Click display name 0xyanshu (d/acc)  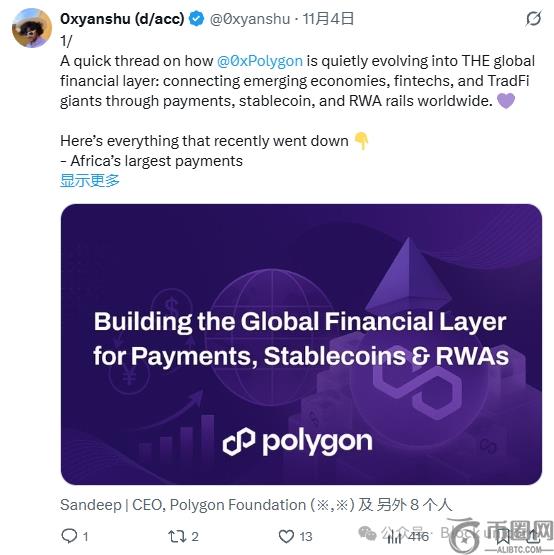pos(122,19)
